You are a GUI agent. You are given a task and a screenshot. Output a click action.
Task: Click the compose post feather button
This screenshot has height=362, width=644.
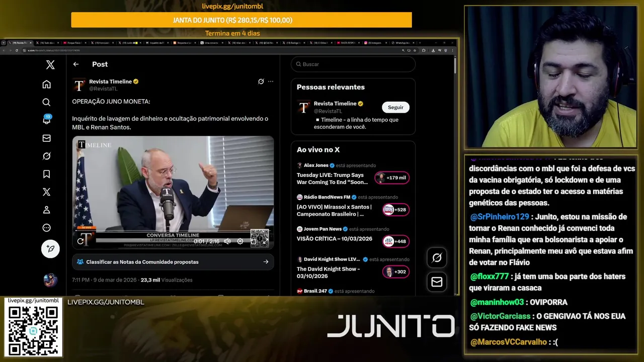point(50,249)
